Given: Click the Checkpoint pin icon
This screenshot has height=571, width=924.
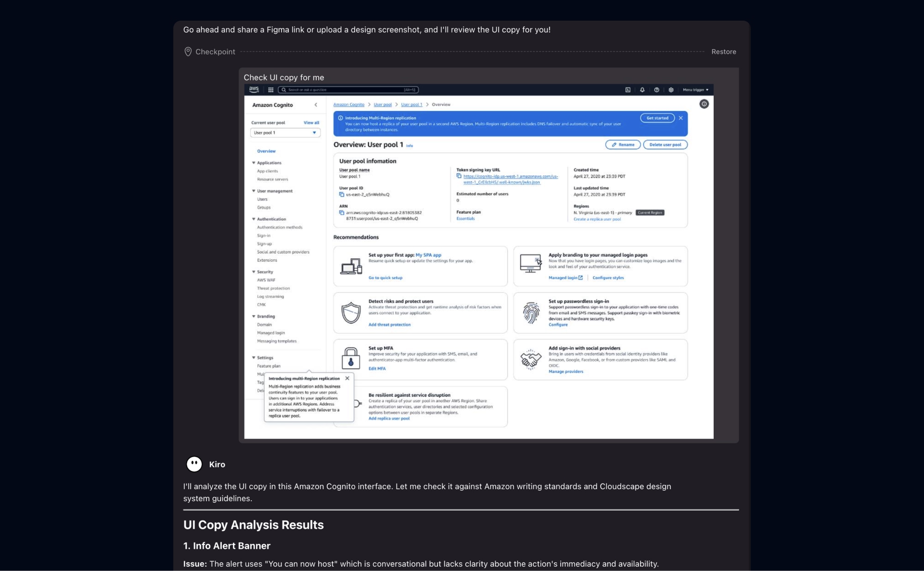Looking at the screenshot, I should point(188,51).
